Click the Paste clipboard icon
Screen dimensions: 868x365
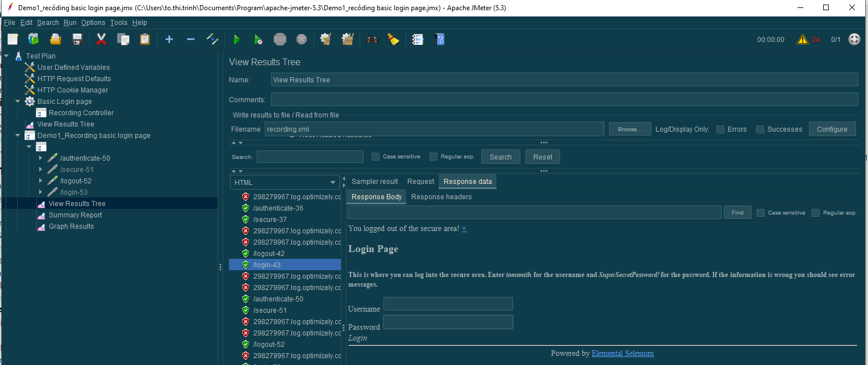(145, 39)
